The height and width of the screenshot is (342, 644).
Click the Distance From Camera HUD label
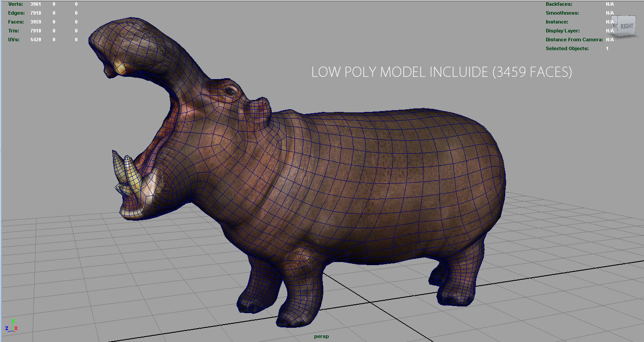[574, 40]
